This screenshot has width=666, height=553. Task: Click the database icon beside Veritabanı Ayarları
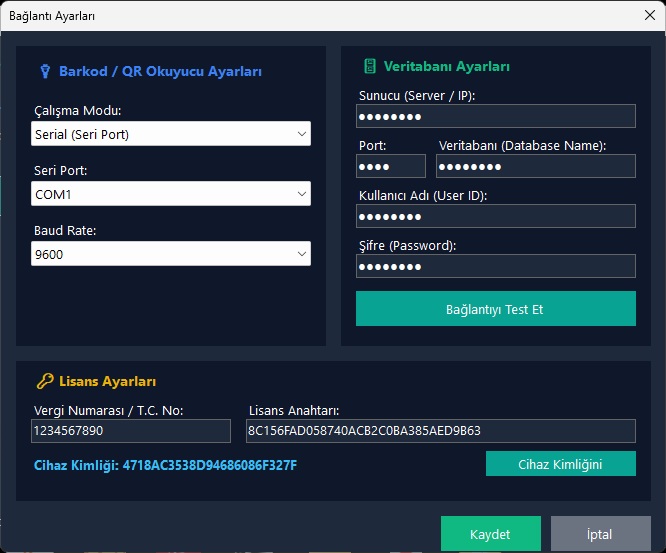(370, 66)
